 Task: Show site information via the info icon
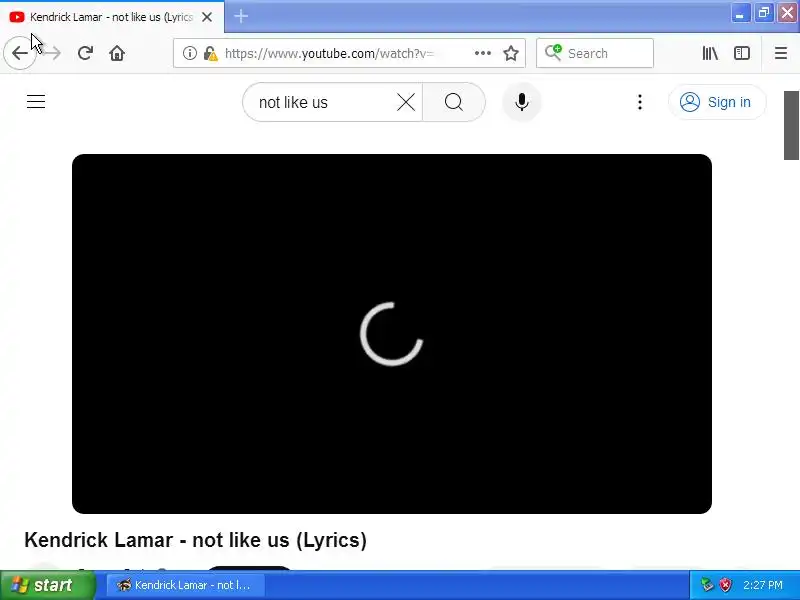190,53
